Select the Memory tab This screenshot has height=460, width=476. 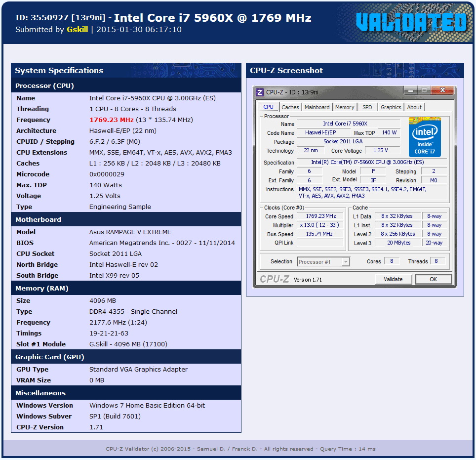coord(345,107)
